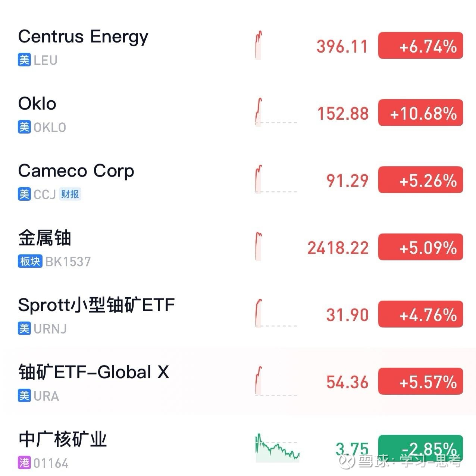The width and height of the screenshot is (476, 476).
Task: Click the 港 market badge beside 01164
Action: [24, 463]
